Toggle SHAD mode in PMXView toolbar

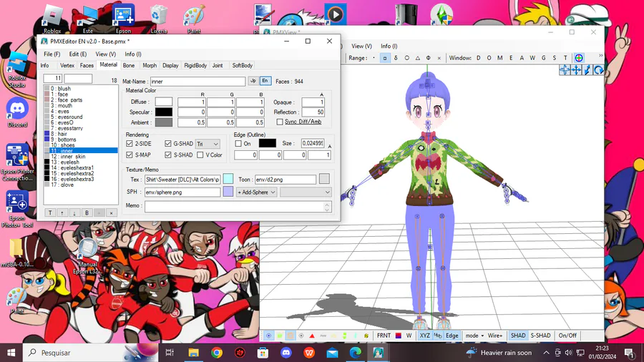(518, 336)
